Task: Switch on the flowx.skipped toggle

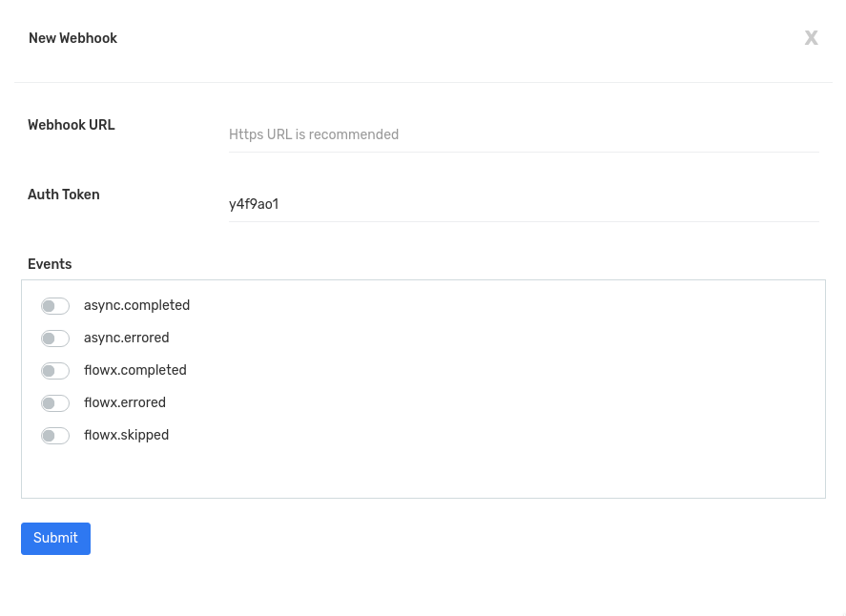Action: point(55,435)
